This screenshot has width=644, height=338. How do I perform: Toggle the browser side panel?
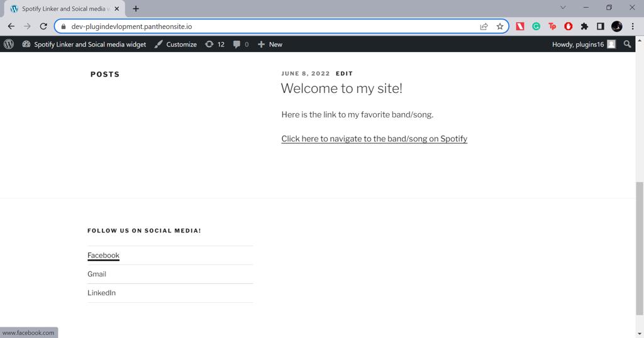(x=601, y=26)
